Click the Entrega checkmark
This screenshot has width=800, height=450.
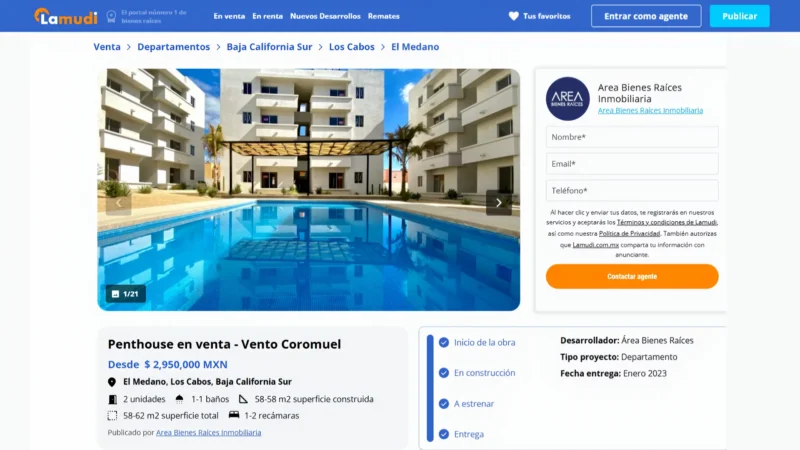tap(444, 434)
